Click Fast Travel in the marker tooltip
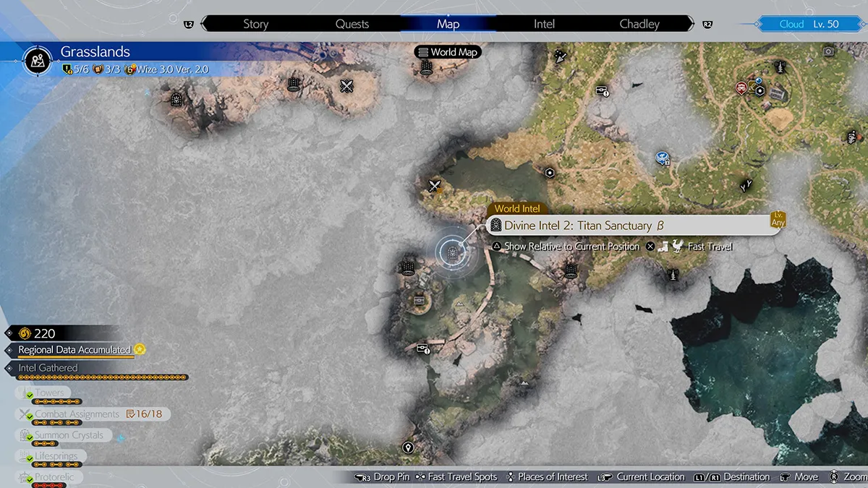 pos(710,247)
